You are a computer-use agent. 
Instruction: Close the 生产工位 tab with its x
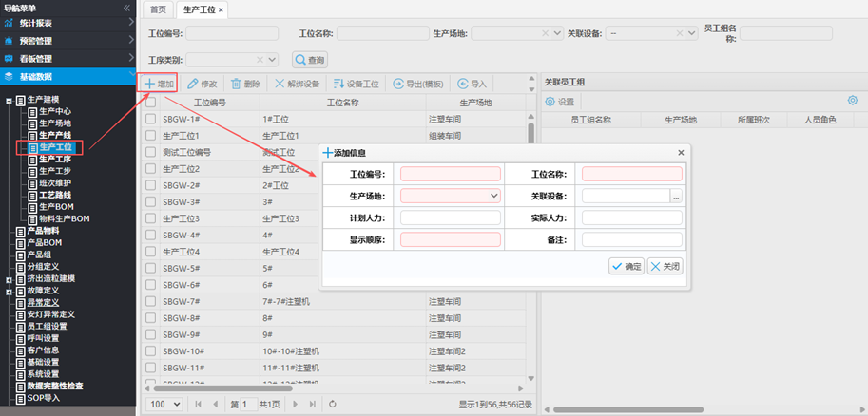(221, 9)
